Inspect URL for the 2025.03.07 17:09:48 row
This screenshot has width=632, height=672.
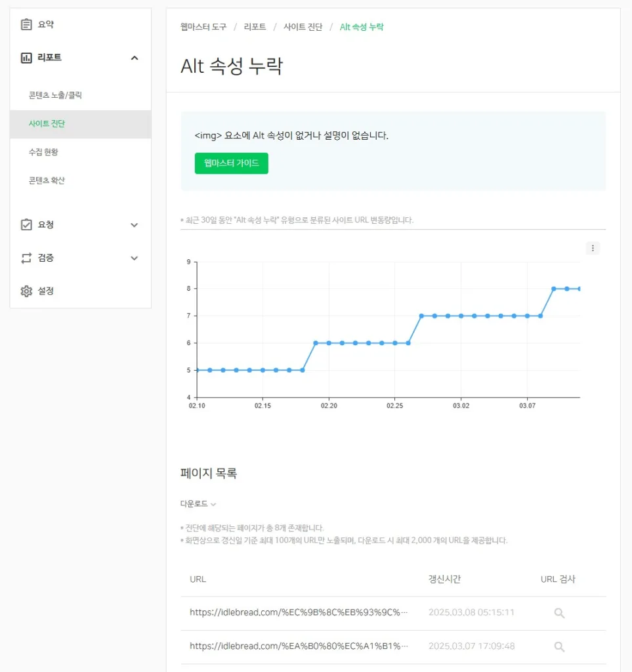(x=558, y=646)
